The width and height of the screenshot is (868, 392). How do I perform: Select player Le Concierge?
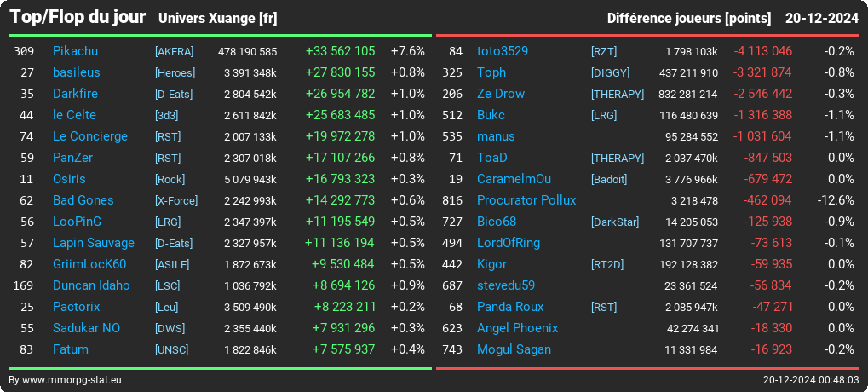click(90, 136)
